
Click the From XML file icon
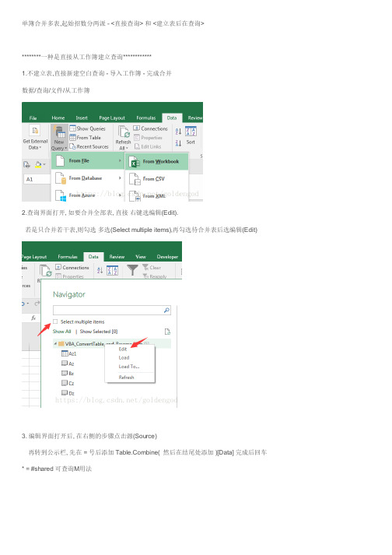click(135, 195)
